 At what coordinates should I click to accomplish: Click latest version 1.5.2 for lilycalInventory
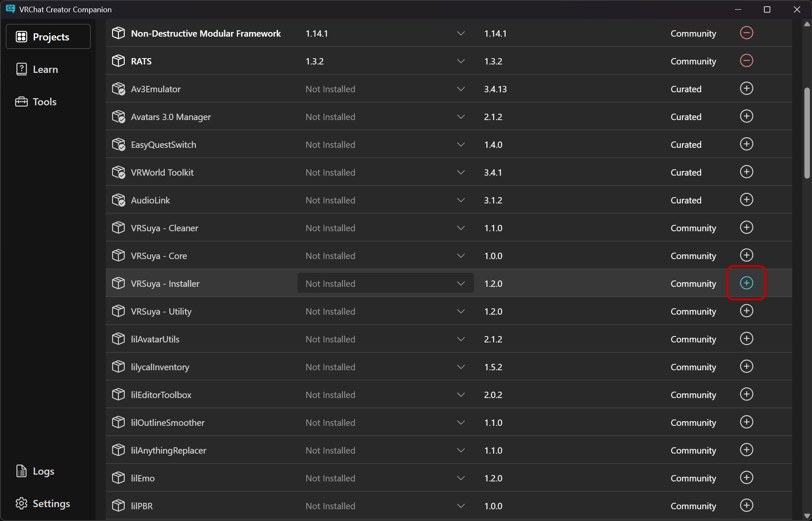point(493,367)
